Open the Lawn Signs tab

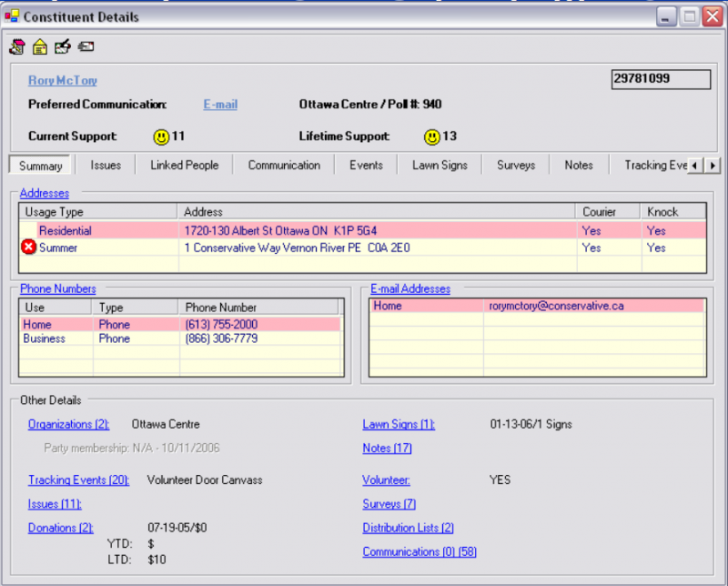coord(440,165)
